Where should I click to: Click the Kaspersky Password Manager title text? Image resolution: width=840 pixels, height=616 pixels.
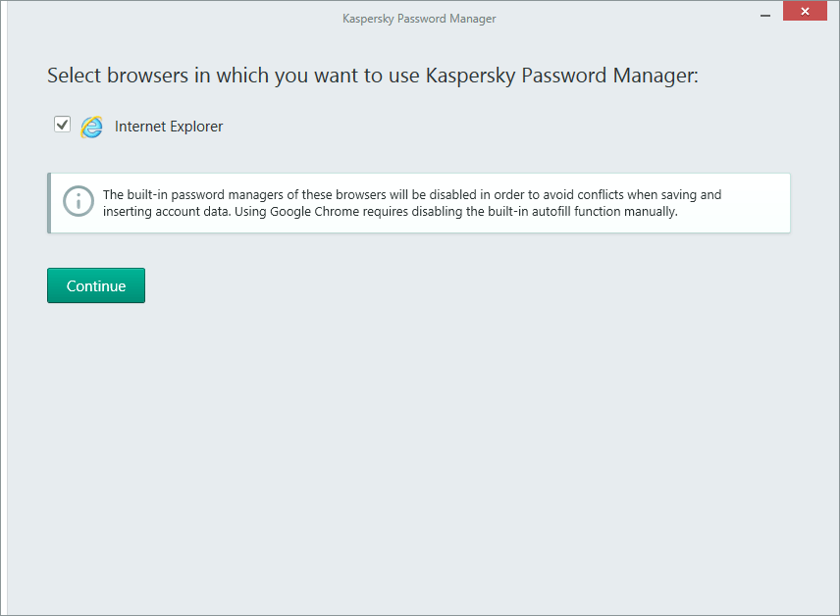419,19
